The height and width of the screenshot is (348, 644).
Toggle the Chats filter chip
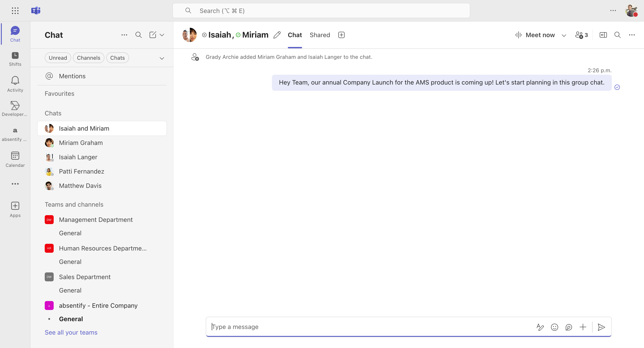[117, 58]
